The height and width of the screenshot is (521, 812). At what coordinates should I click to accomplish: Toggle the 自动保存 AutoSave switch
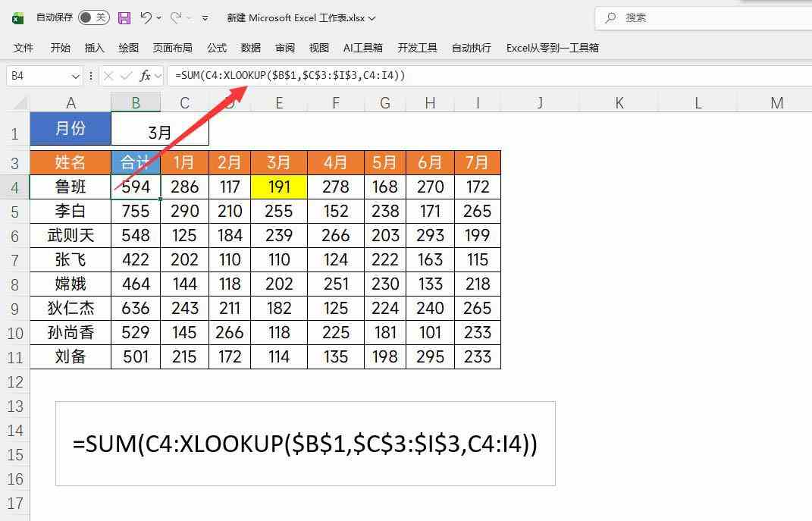[x=93, y=17]
